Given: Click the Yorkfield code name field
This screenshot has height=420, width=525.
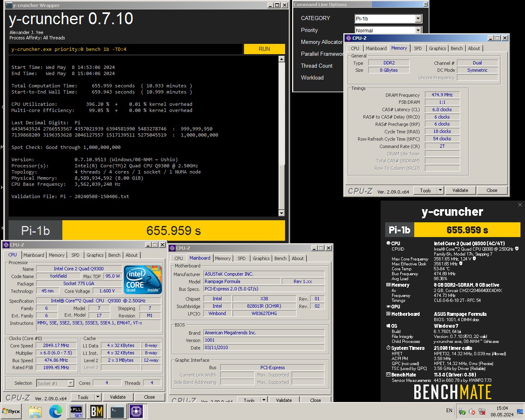Looking at the screenshot, I should tap(58, 276).
